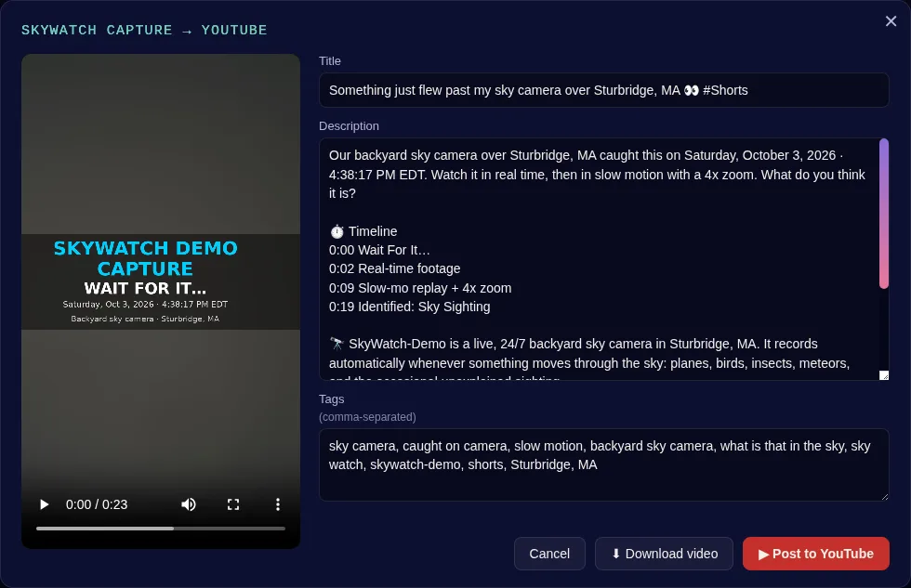Click the '0:19 Identified: Sky Sighting' line
911x588 pixels.
pos(410,307)
